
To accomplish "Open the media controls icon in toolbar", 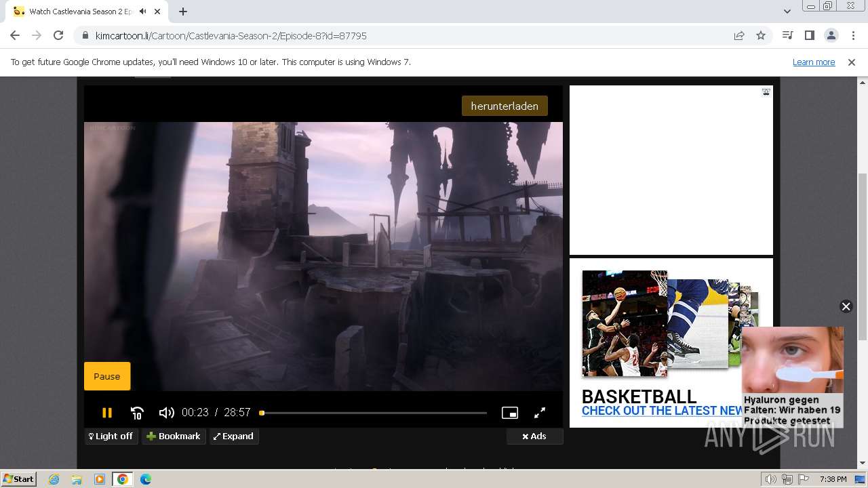I will [x=787, y=35].
